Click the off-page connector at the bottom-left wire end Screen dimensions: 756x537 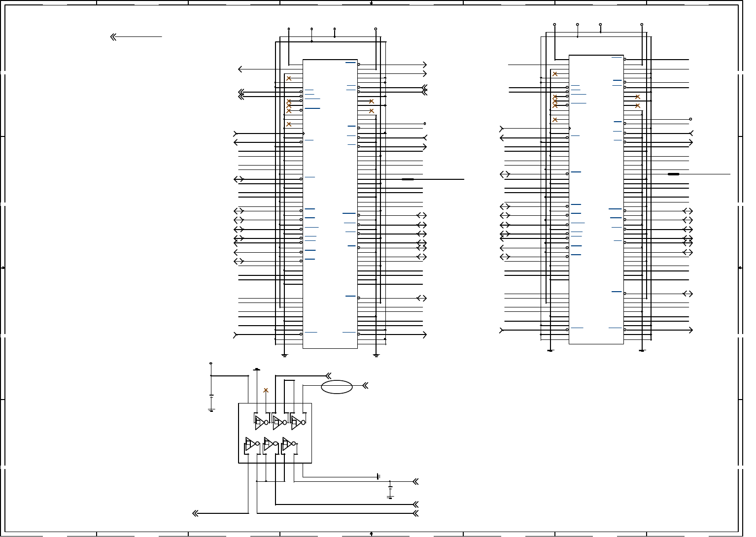[x=195, y=513]
